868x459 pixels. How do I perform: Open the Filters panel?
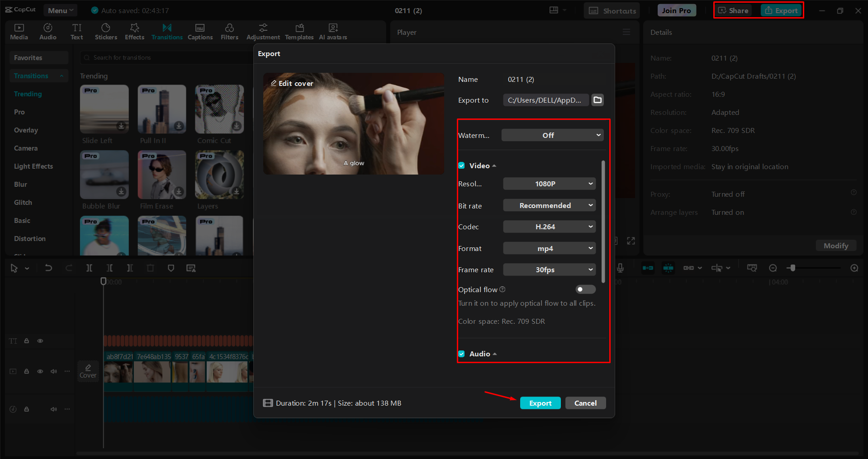pos(229,31)
